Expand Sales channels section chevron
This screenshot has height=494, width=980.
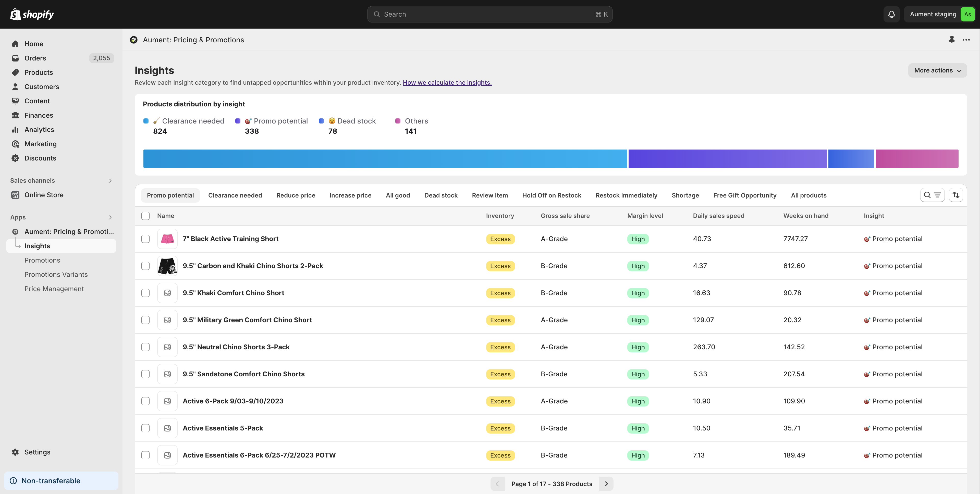[x=110, y=181]
